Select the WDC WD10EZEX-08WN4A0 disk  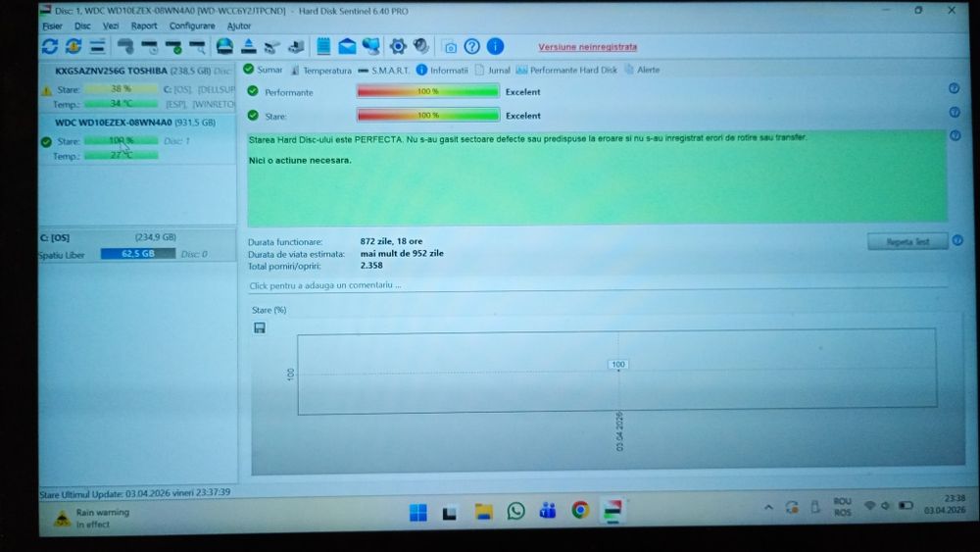click(x=137, y=139)
